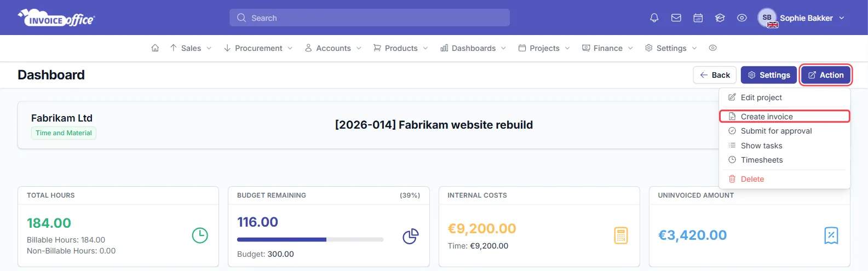This screenshot has width=868, height=271.
Task: Choose Delete in Action menu
Action: (x=784, y=179)
